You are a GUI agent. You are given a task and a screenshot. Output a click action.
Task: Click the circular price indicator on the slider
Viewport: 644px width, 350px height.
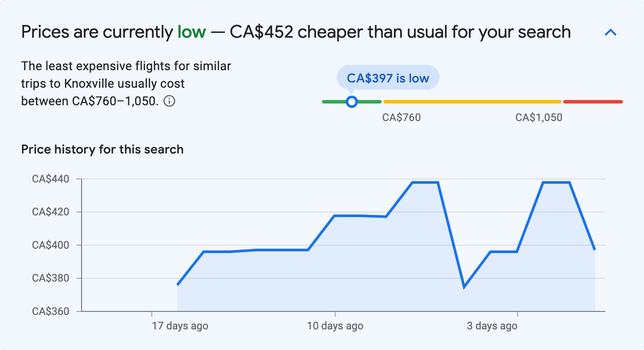[x=352, y=101]
